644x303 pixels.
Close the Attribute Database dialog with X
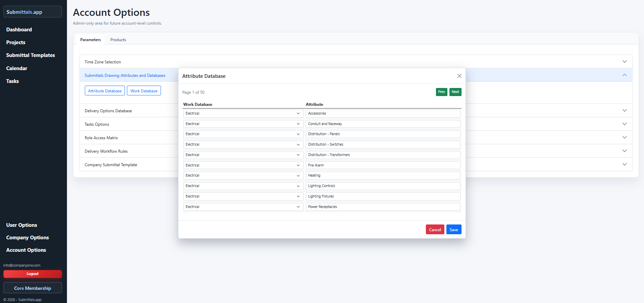459,76
